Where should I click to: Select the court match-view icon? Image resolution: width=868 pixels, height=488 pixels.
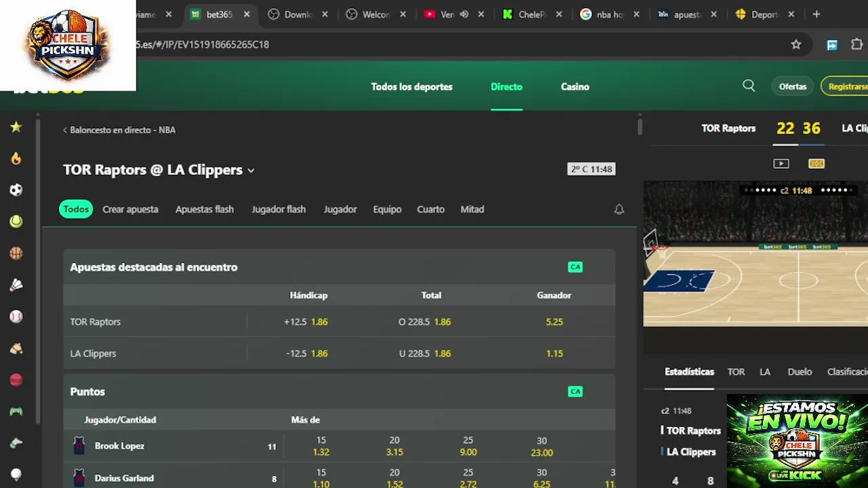coord(816,163)
